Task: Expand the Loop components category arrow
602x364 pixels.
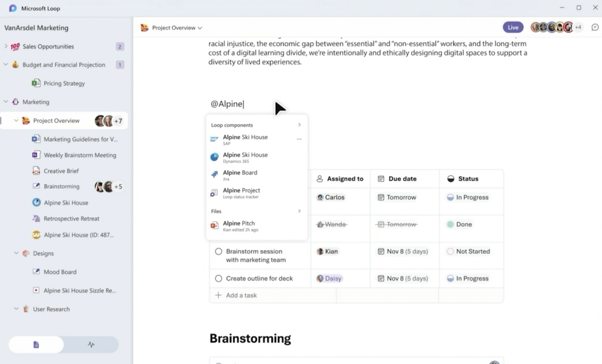Action: point(299,125)
